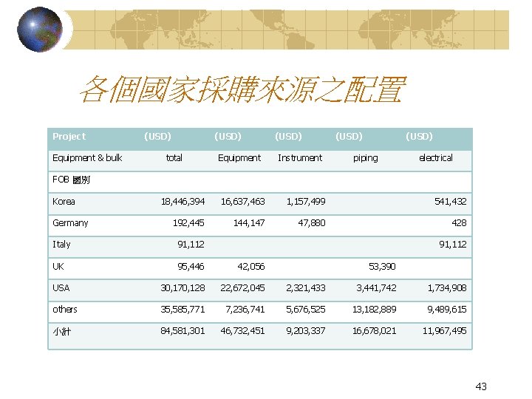Select the 'UK' row label
Viewport: 532px width, 399px height.
coord(58,266)
